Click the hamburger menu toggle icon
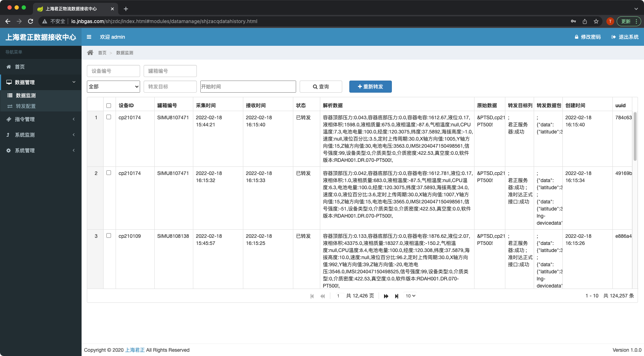The image size is (644, 356). (89, 37)
